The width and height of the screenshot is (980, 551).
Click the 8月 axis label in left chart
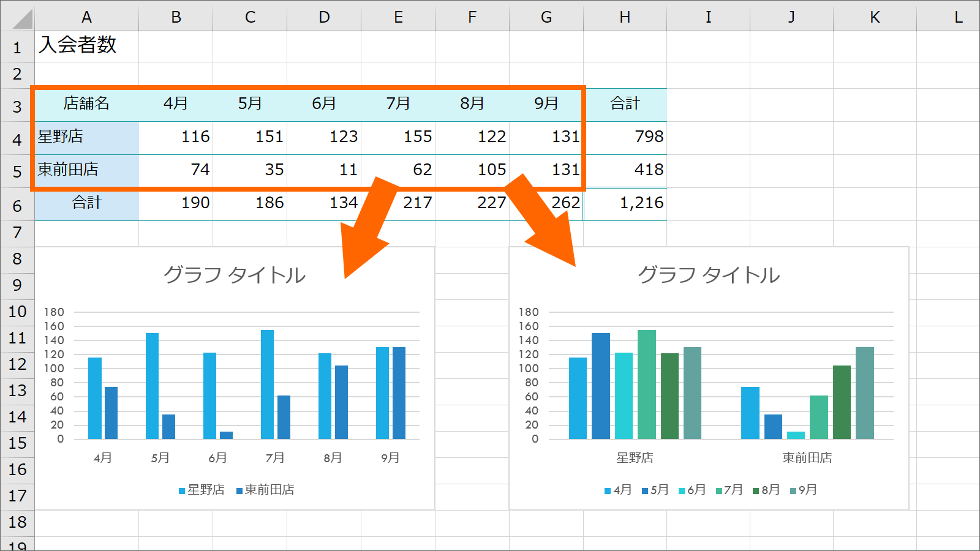coord(333,458)
